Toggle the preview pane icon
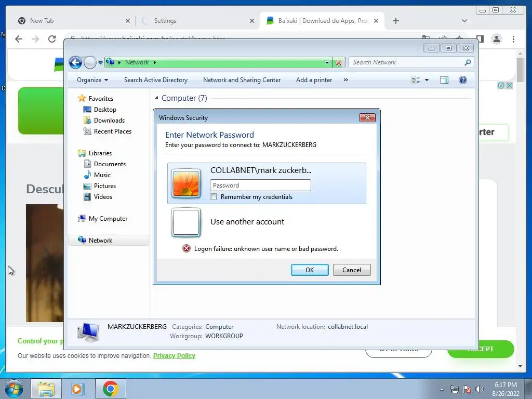532x399 pixels. click(444, 80)
